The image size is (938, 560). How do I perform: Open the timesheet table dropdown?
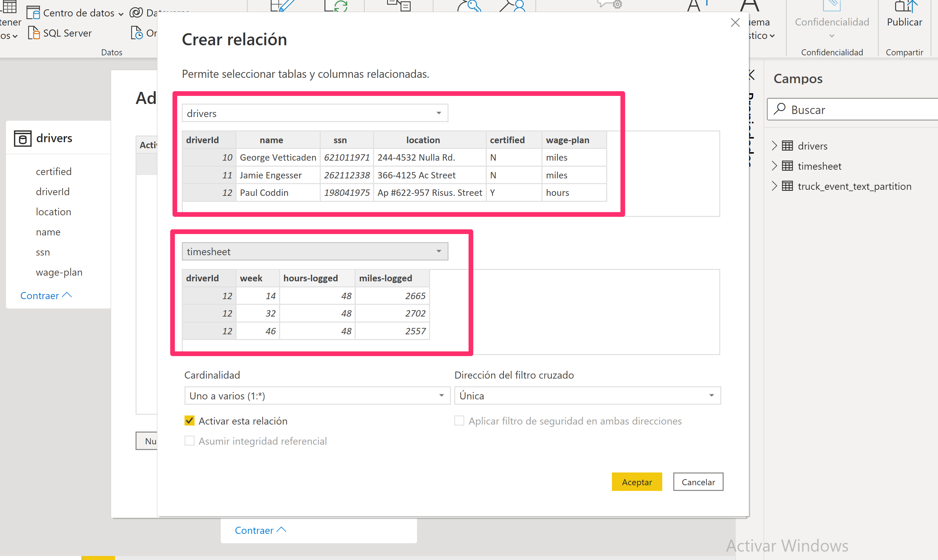pos(315,251)
